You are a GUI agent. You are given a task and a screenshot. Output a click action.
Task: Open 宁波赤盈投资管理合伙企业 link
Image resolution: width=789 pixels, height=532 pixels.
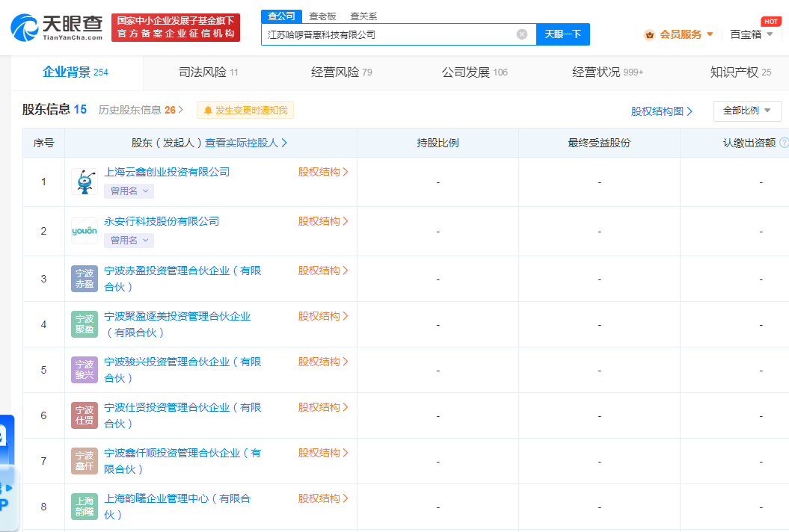[x=182, y=279]
